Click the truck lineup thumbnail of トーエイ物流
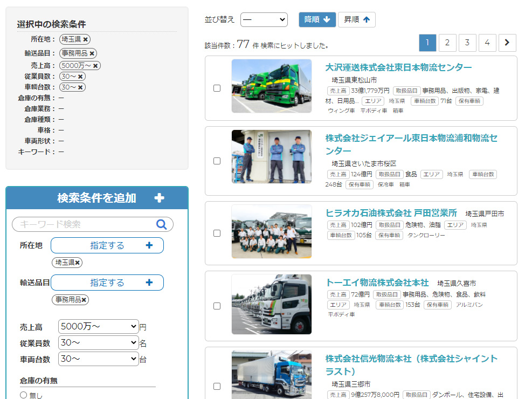Viewport: 532px width, 399px height. pyautogui.click(x=272, y=304)
